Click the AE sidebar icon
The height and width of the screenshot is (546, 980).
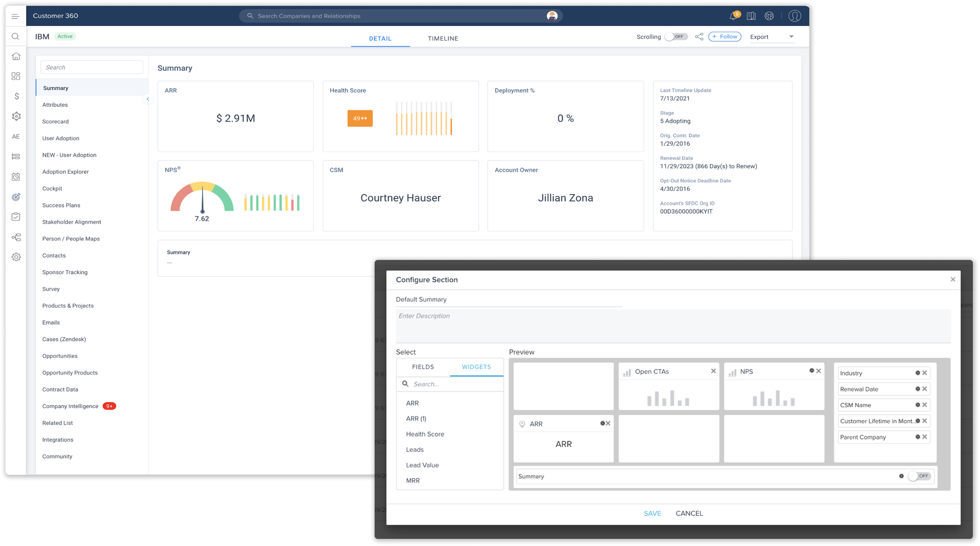pyautogui.click(x=16, y=136)
